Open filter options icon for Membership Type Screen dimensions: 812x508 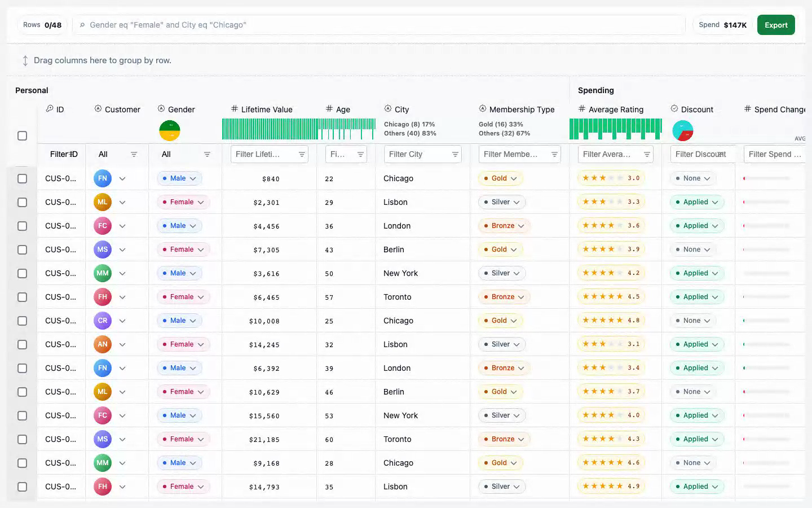pos(554,154)
